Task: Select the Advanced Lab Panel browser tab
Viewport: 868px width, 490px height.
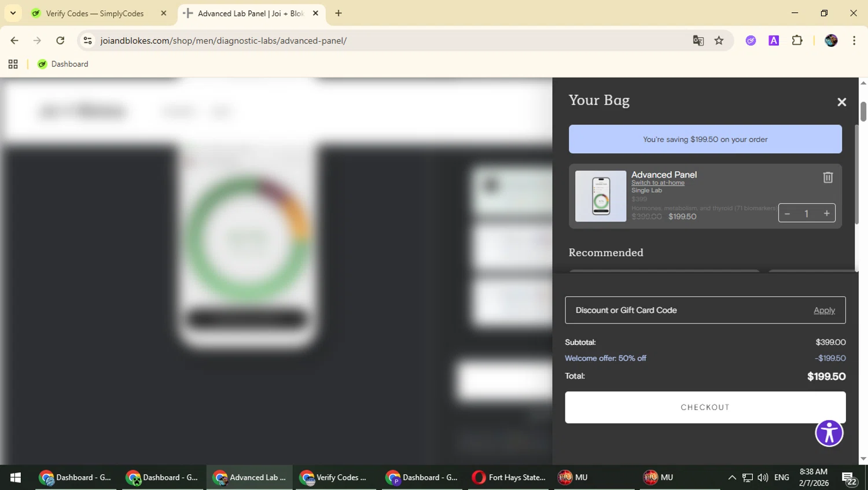Action: 250,13
